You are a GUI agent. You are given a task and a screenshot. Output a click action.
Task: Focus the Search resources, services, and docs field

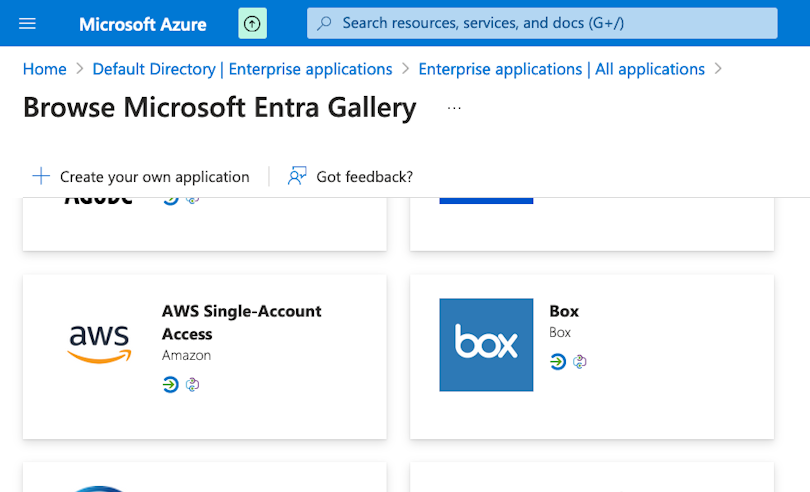click(542, 23)
